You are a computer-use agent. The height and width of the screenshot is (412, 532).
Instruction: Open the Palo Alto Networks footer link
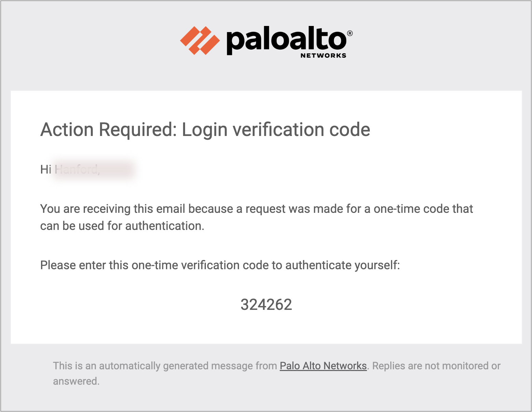pos(323,366)
